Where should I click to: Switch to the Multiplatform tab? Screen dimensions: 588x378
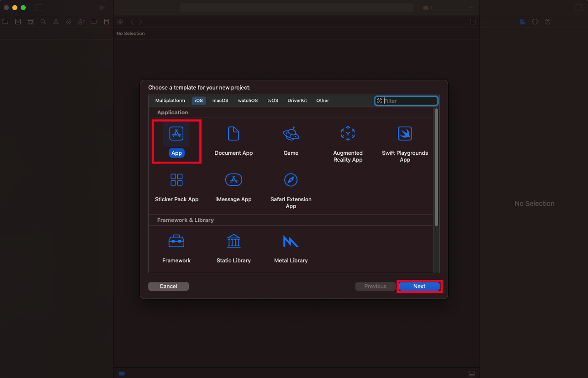(170, 101)
